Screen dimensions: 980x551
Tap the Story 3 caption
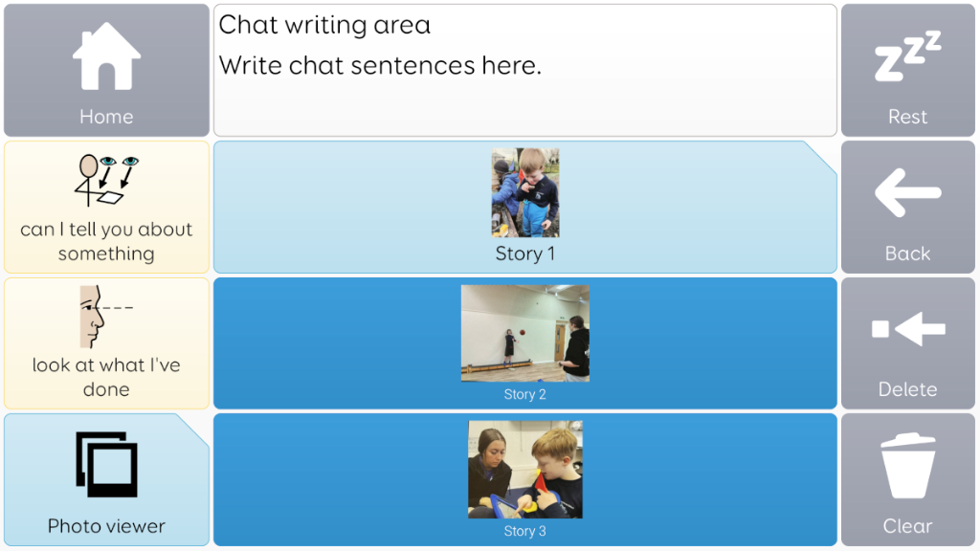tap(524, 531)
